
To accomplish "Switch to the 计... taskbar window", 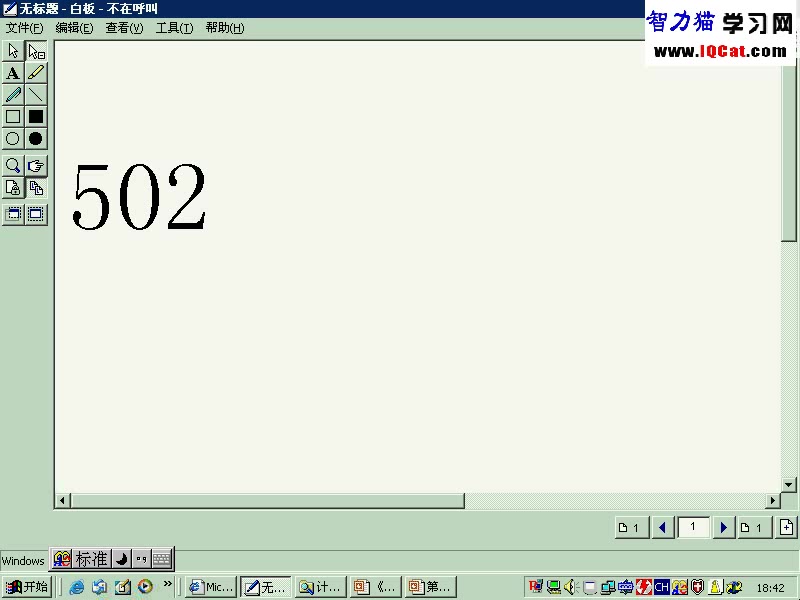I will pos(320,587).
